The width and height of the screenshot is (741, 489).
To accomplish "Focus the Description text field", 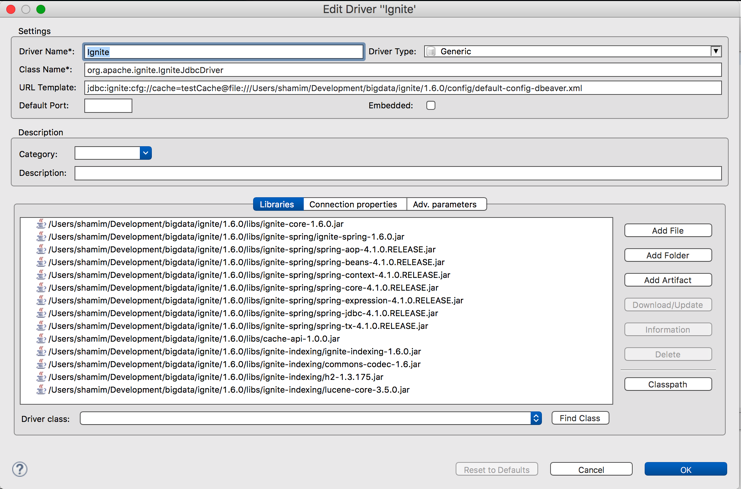I will click(x=398, y=173).
